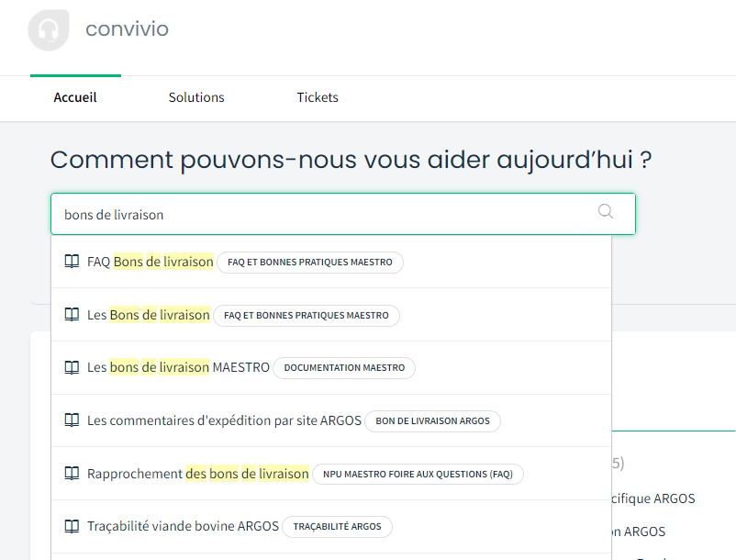This screenshot has height=560, width=736.
Task: Click the book icon beside commentaires d'expédition result
Action: point(72,420)
